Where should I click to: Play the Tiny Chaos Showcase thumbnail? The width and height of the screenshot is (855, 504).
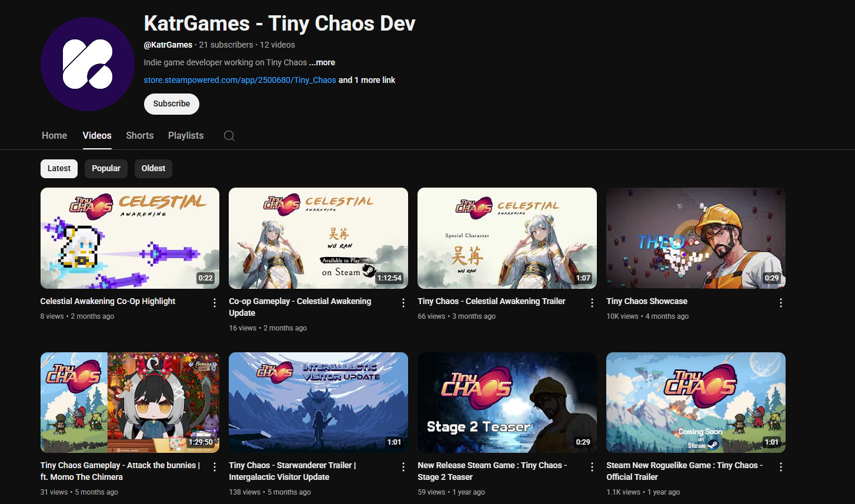click(x=696, y=238)
